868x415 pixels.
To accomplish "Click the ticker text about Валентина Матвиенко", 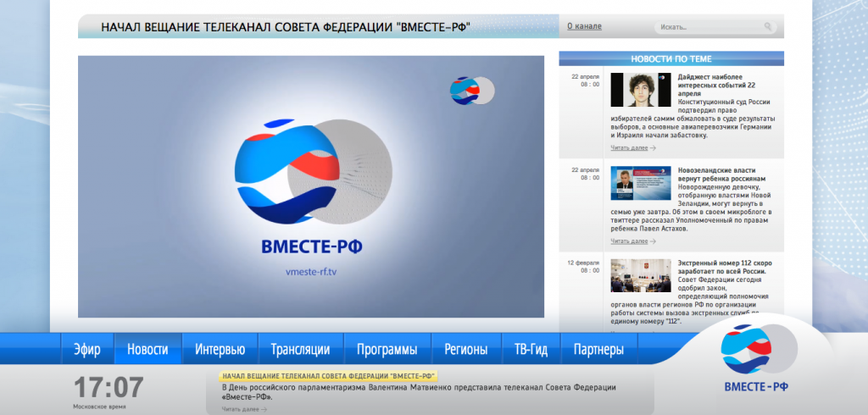I will (419, 392).
